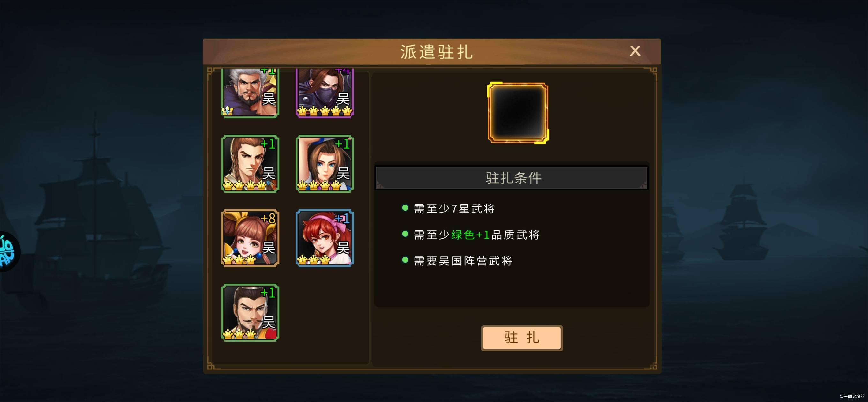Close the 派遣驻扎 dialog
Screen dimensions: 868x402
(635, 51)
